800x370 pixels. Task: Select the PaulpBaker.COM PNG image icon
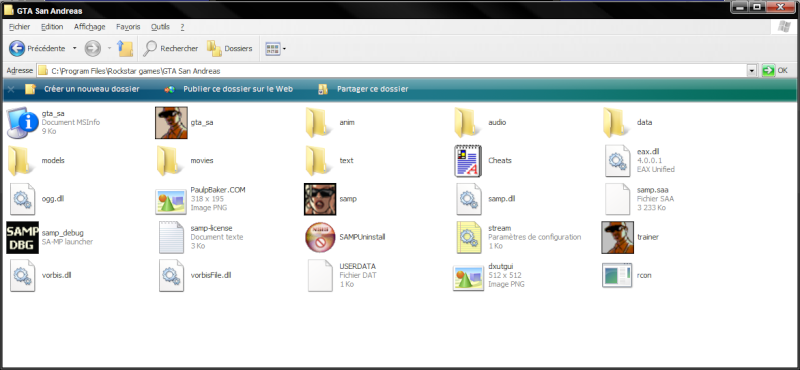coord(171,202)
